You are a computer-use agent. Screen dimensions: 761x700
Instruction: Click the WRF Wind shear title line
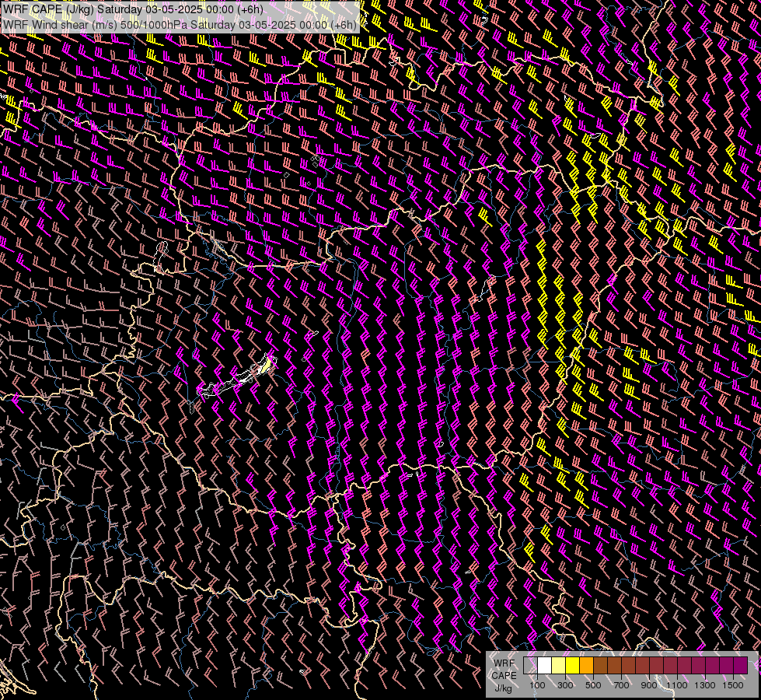pos(180,24)
